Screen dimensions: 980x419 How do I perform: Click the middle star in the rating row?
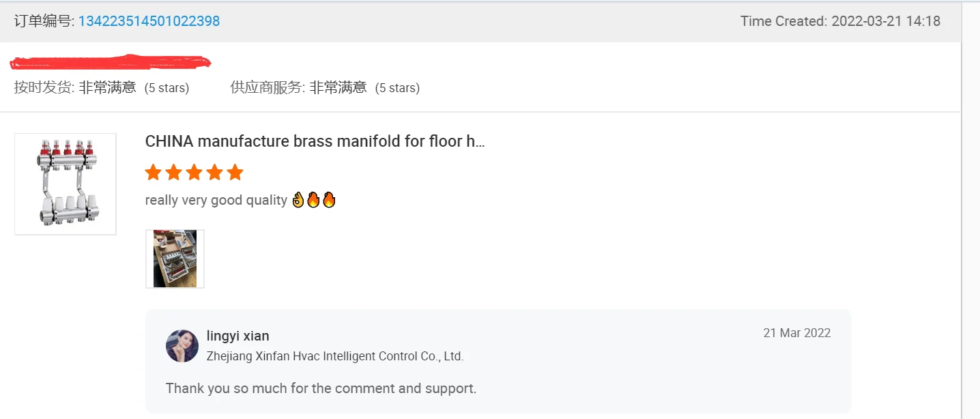(194, 172)
